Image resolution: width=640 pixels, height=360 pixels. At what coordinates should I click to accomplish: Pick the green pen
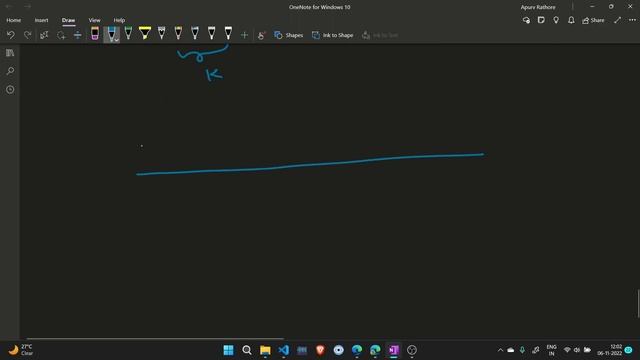click(x=128, y=33)
